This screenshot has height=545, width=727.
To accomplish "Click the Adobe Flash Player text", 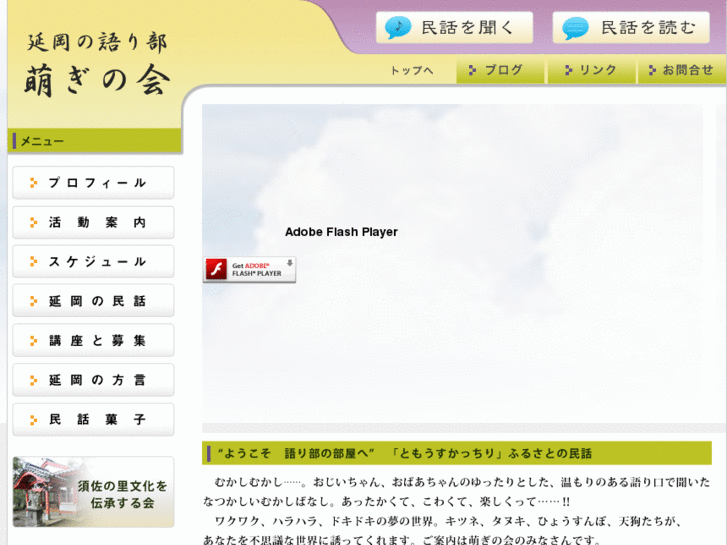I will coord(341,232).
